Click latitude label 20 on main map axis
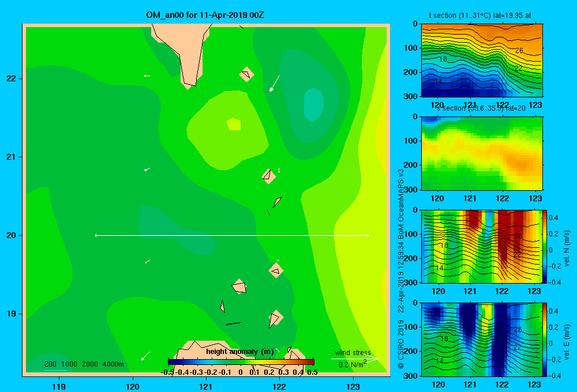 [x=11, y=235]
